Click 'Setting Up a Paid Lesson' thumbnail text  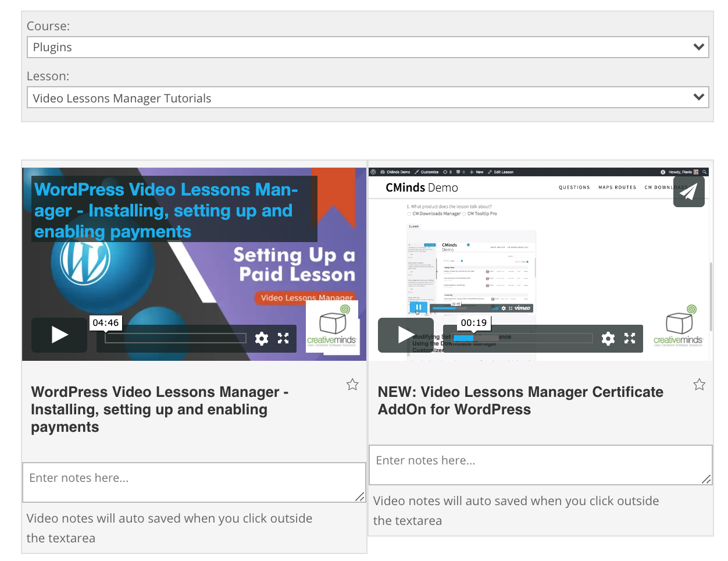[294, 264]
